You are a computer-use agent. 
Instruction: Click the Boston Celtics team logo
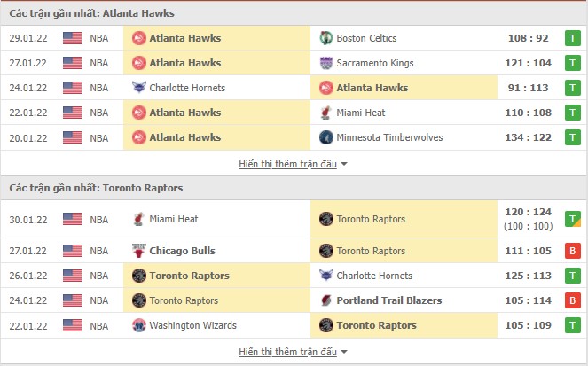pyautogui.click(x=325, y=38)
